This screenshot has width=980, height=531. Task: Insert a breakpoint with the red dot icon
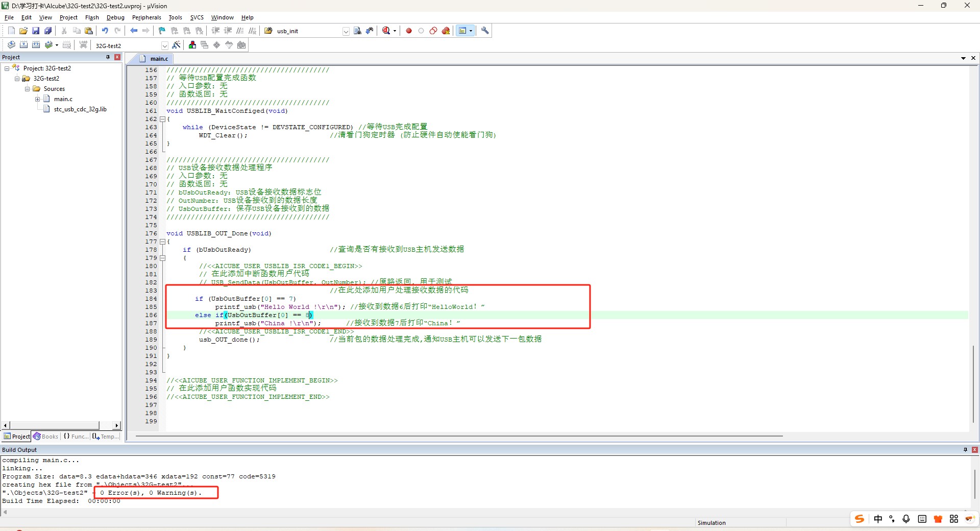[x=409, y=31]
